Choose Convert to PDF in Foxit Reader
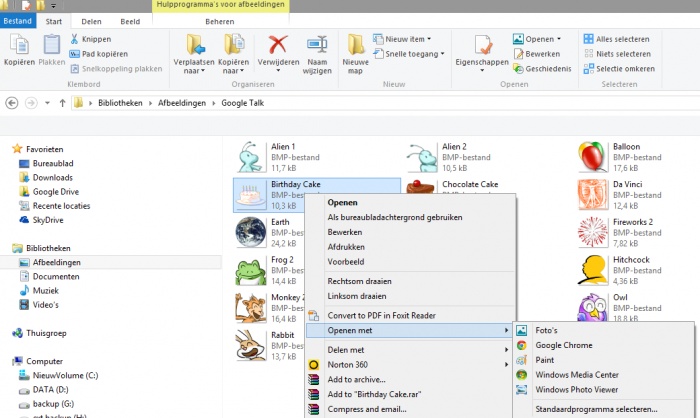700x418 pixels. pos(382,315)
